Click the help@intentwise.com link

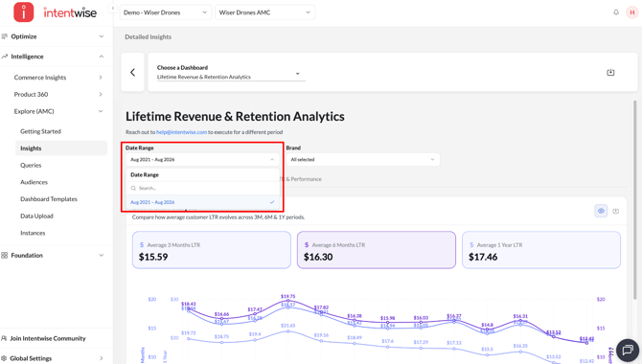click(181, 132)
